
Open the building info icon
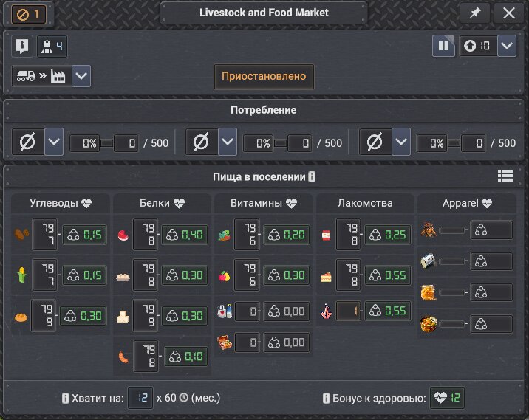pos(22,46)
